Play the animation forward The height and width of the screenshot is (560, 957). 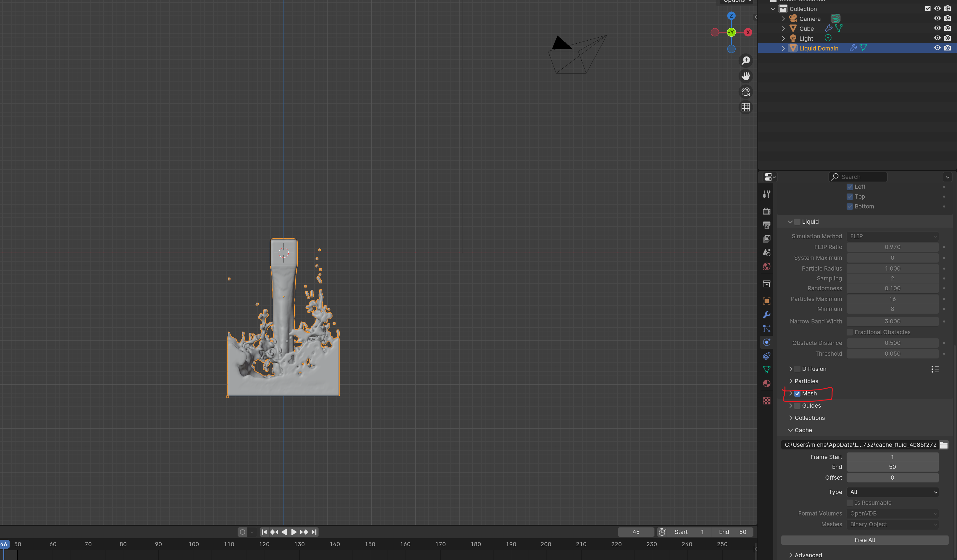click(294, 532)
